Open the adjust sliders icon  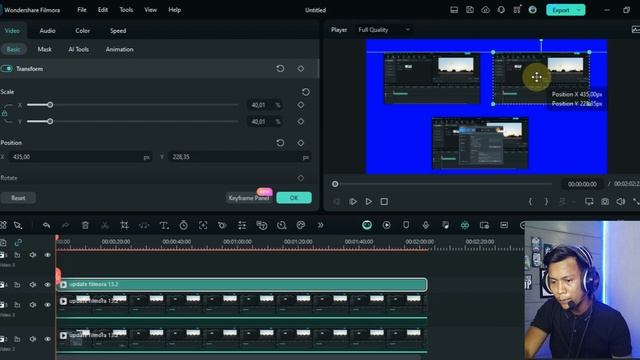[242, 225]
